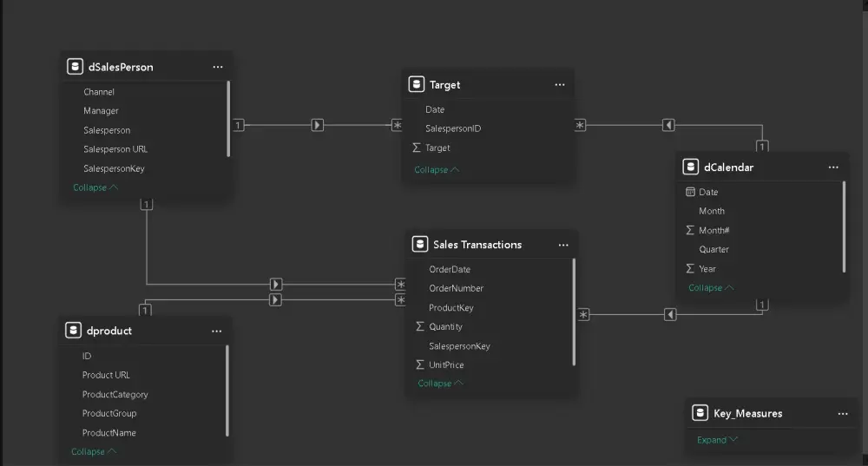Screen dimensions: 868x466
Task: Click the dCalendar table icon
Action: point(690,167)
